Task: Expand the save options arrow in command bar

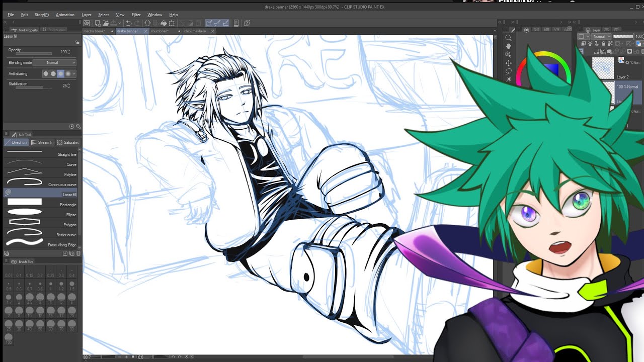Action: 120,23
